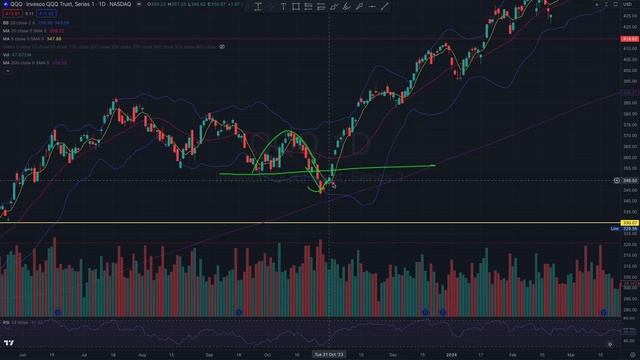This screenshot has height=360, width=640.
Task: Open the USD currency dropdown
Action: pyautogui.click(x=628, y=4)
